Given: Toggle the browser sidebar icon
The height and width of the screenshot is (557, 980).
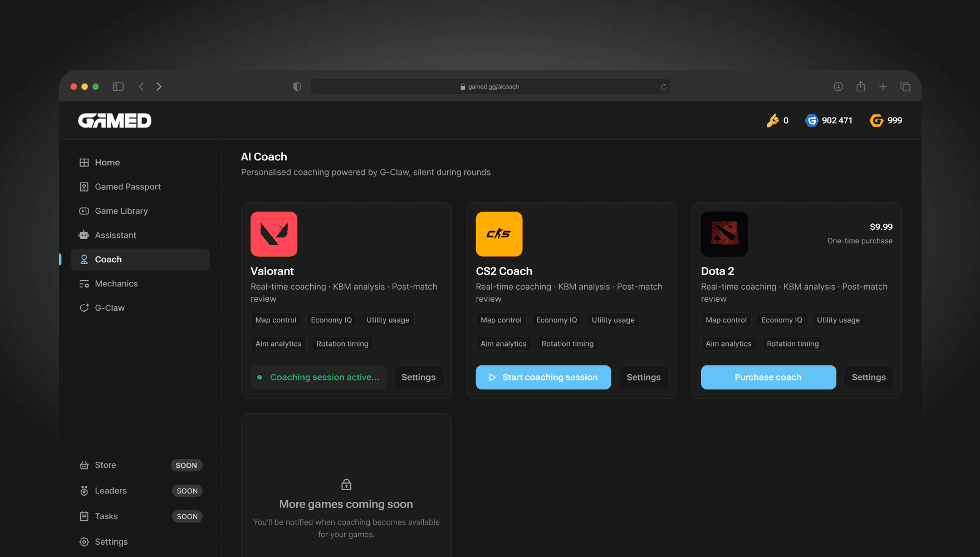Looking at the screenshot, I should (118, 87).
